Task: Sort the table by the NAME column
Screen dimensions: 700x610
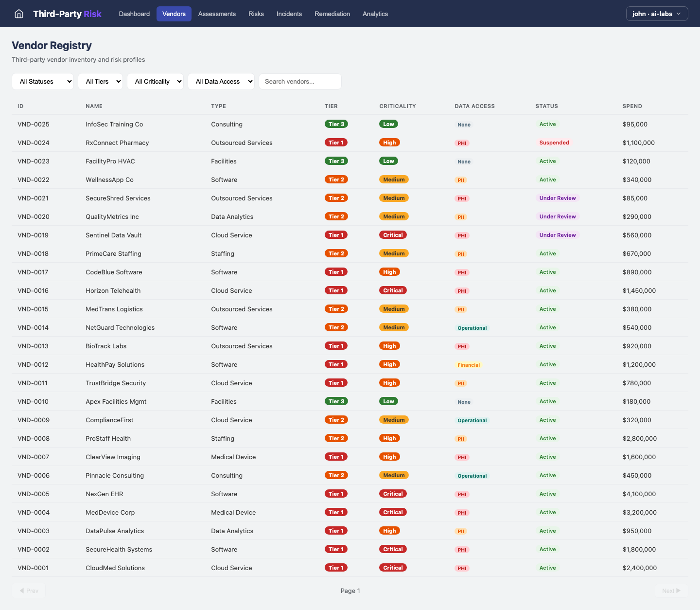Action: (x=94, y=106)
